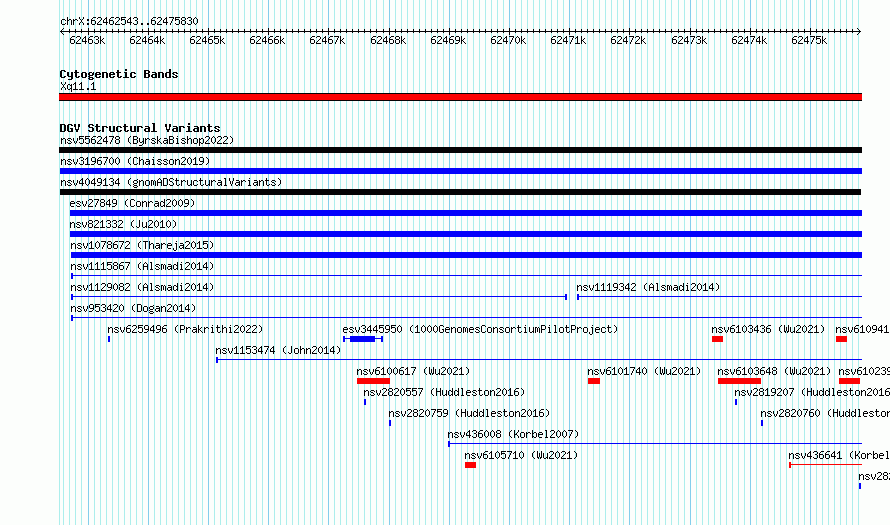This screenshot has height=525, width=890.
Task: Click the blue nsv3196700 variant bar
Action: click(x=460, y=171)
